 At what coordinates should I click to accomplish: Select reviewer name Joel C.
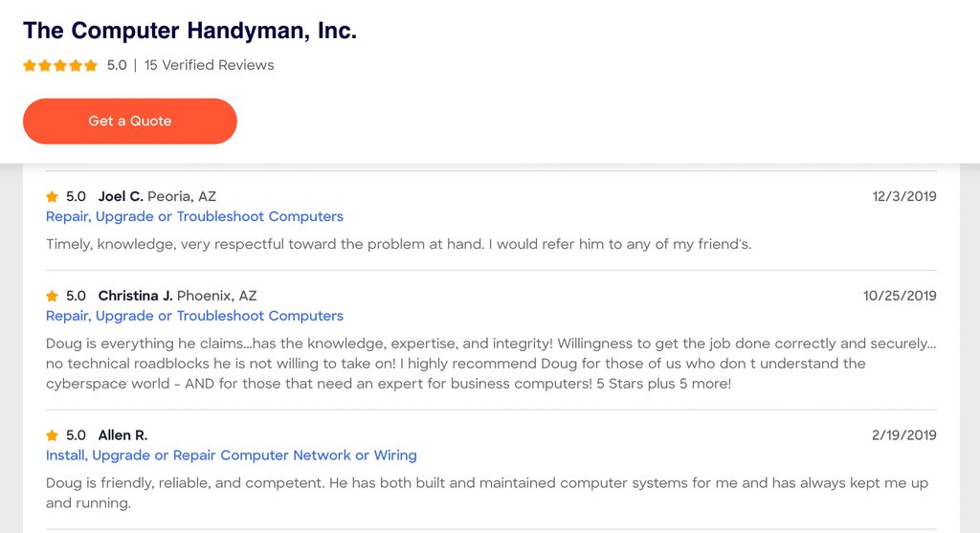[121, 196]
